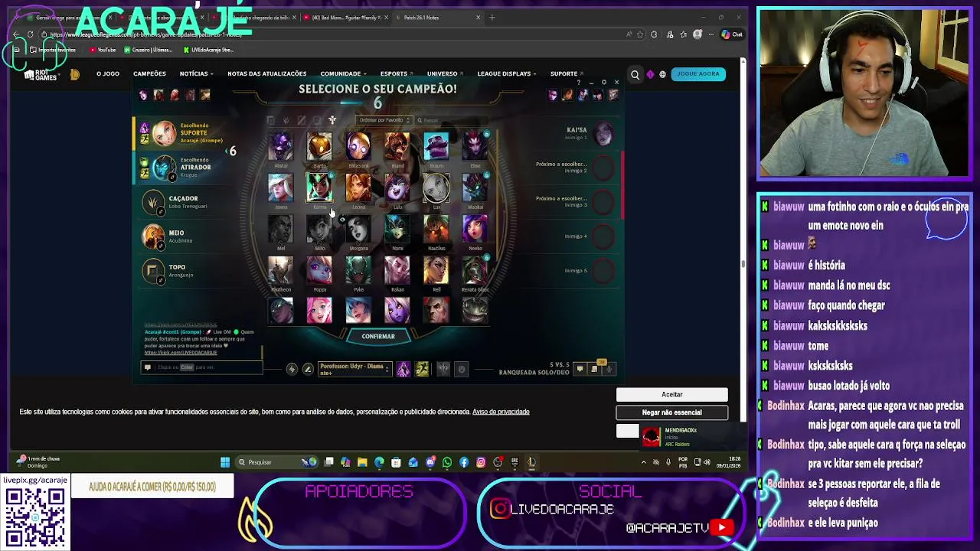Screen dimensions: 980x551
Task: Click Negar não essencial button
Action: pyautogui.click(x=671, y=412)
